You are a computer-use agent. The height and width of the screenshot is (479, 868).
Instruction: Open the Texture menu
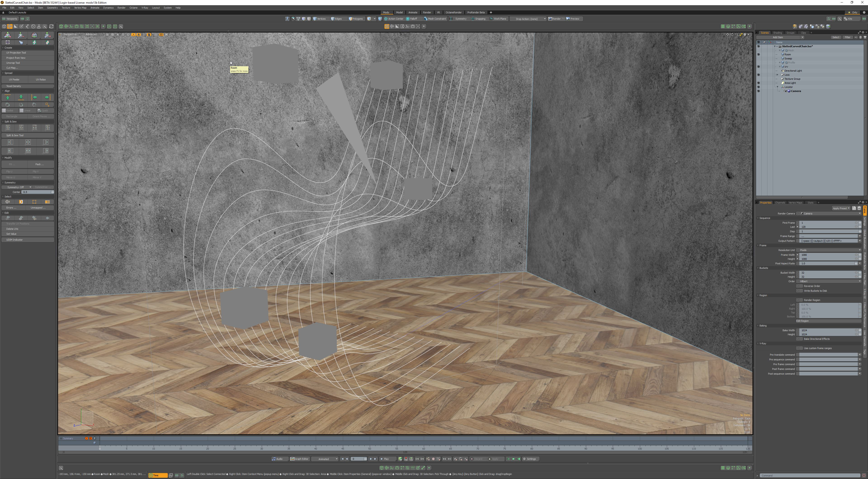66,8
